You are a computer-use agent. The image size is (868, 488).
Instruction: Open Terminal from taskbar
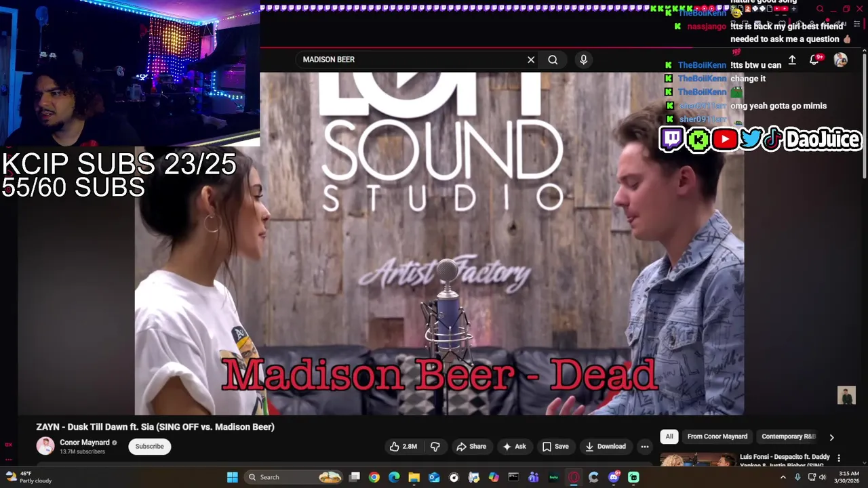pyautogui.click(x=513, y=477)
